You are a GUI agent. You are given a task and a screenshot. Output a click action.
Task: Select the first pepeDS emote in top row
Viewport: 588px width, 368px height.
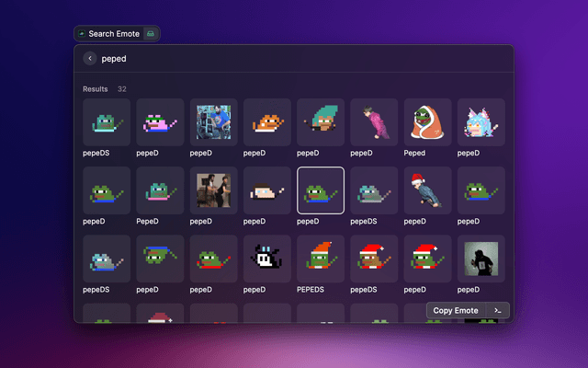point(107,122)
